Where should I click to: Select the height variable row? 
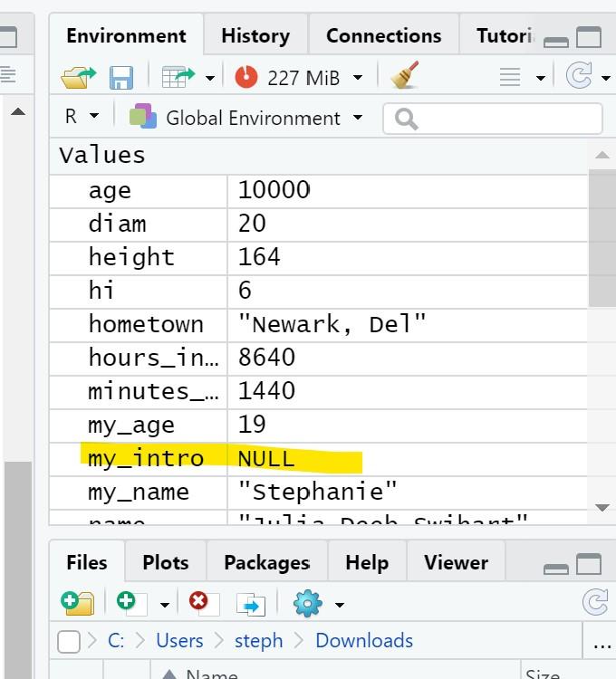pyautogui.click(x=318, y=258)
